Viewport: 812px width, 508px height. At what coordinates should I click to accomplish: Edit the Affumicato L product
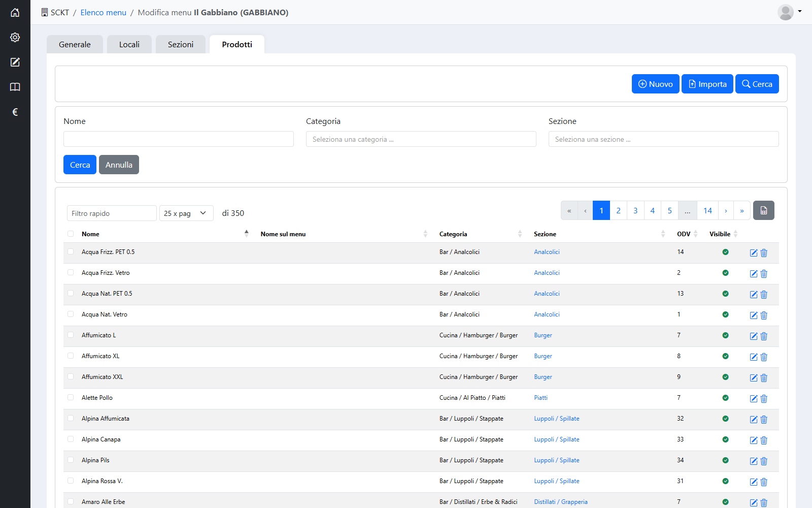(754, 336)
